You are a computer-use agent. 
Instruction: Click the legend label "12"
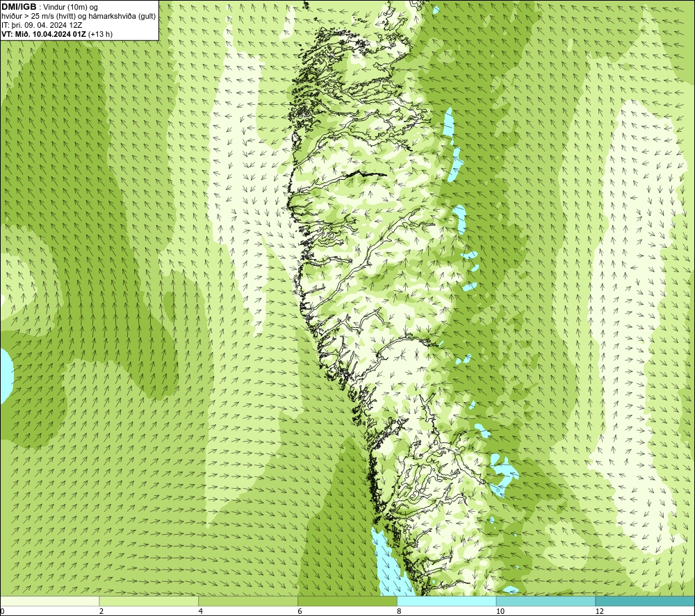click(x=600, y=611)
